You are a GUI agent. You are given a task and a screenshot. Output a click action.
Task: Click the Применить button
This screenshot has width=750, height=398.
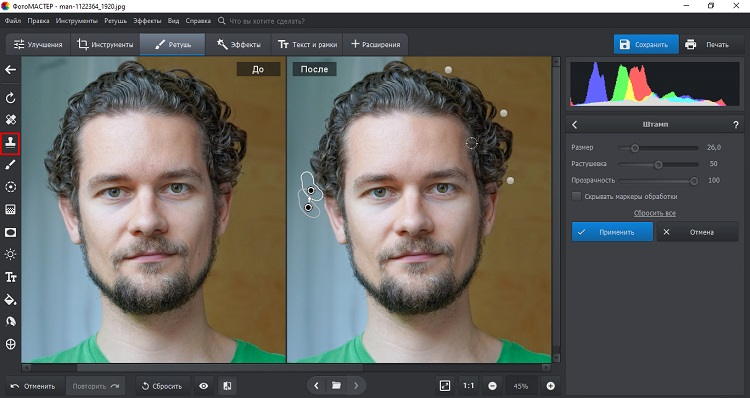pyautogui.click(x=612, y=232)
